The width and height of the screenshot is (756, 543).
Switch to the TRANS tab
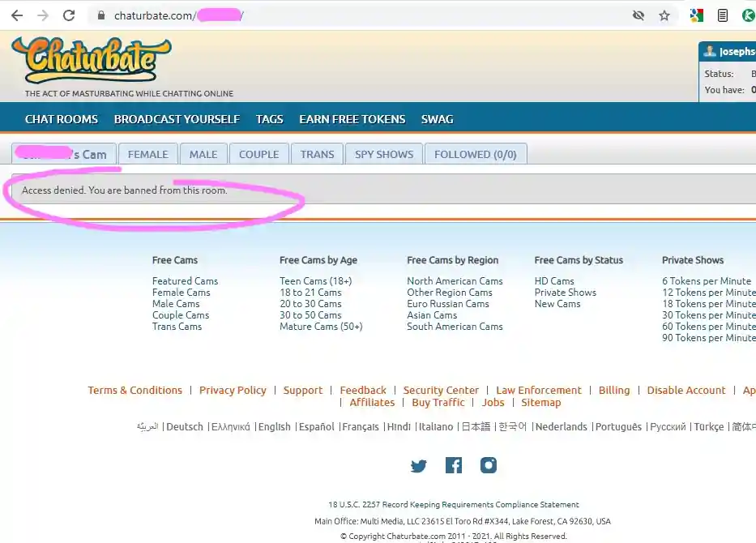[318, 154]
